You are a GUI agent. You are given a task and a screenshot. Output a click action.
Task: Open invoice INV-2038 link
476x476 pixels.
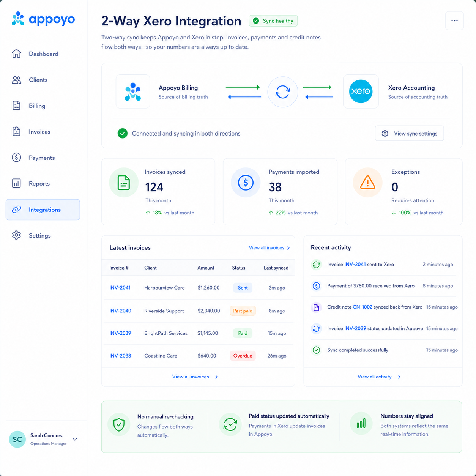pos(120,356)
